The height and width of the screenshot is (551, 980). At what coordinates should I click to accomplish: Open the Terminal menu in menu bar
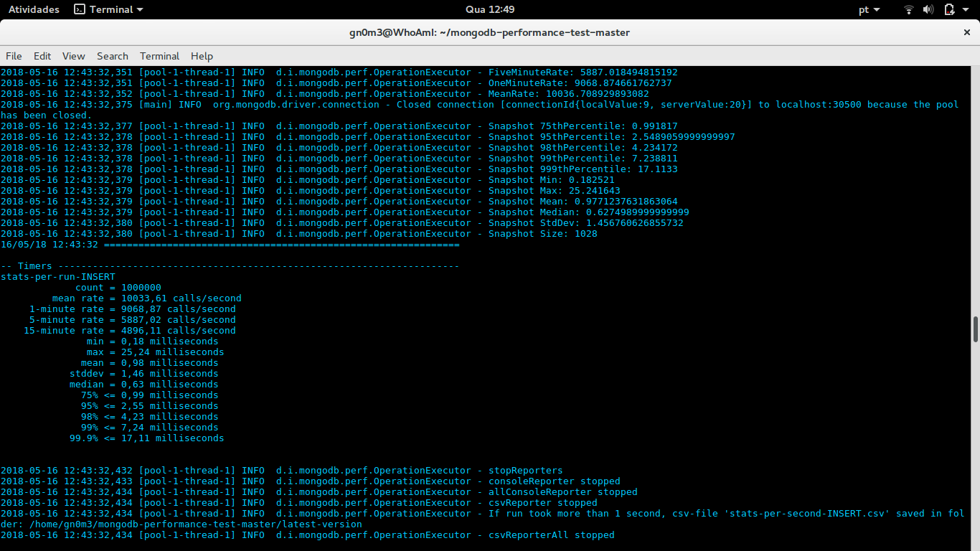coord(159,56)
